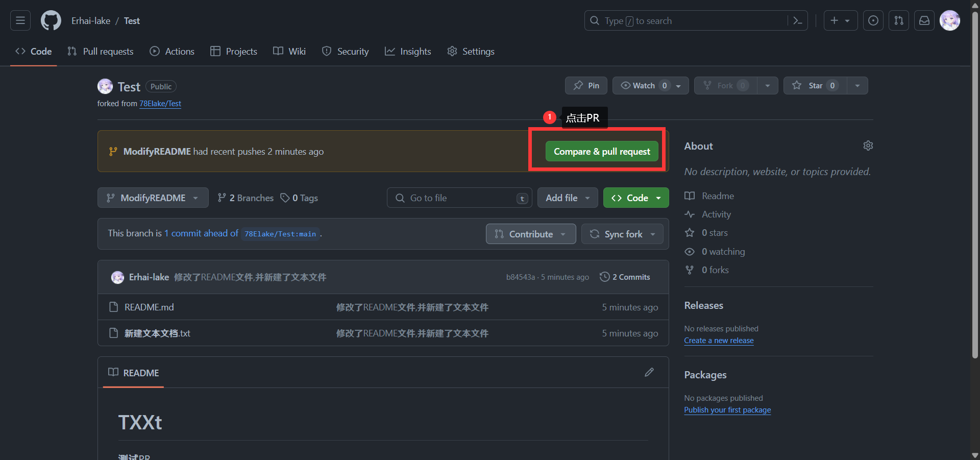Toggle Watch for this repository
This screenshot has height=460, width=980.
644,86
